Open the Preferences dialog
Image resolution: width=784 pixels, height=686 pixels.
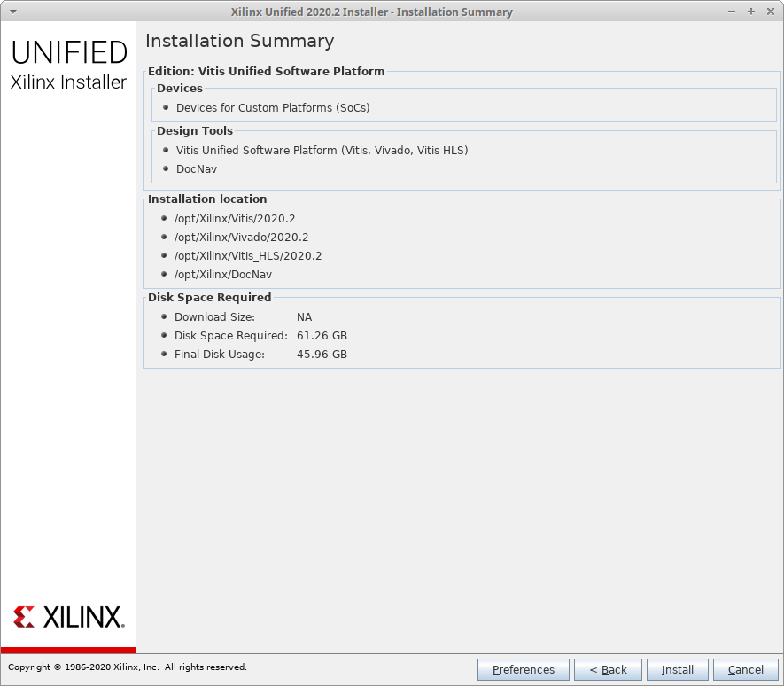(523, 669)
